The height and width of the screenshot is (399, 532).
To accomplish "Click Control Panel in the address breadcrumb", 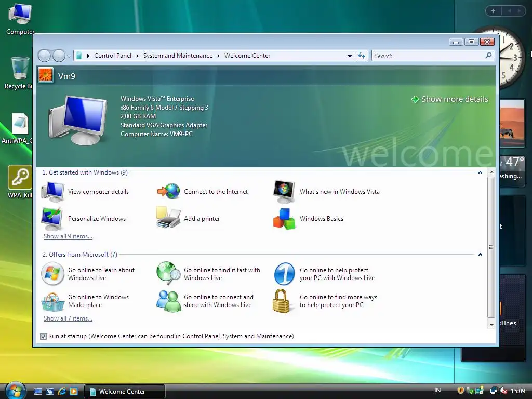I will (113, 56).
